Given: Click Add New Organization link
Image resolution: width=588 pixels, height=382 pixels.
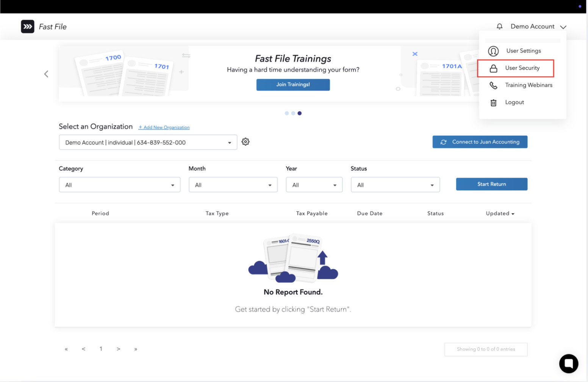Looking at the screenshot, I should (x=164, y=127).
